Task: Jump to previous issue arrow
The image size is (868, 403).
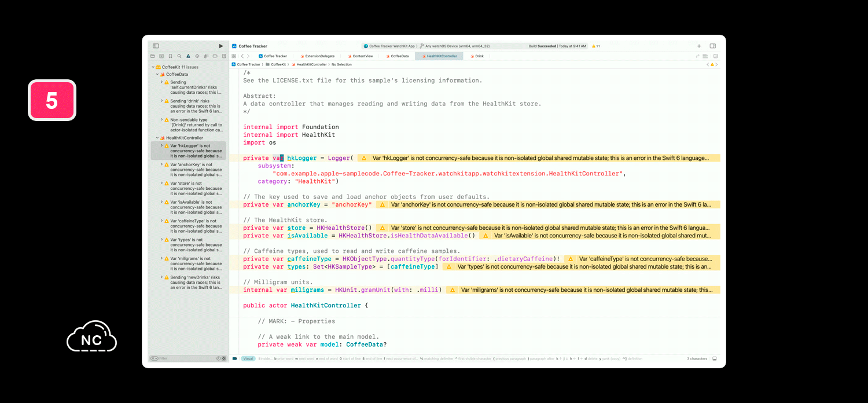Action: click(x=707, y=64)
